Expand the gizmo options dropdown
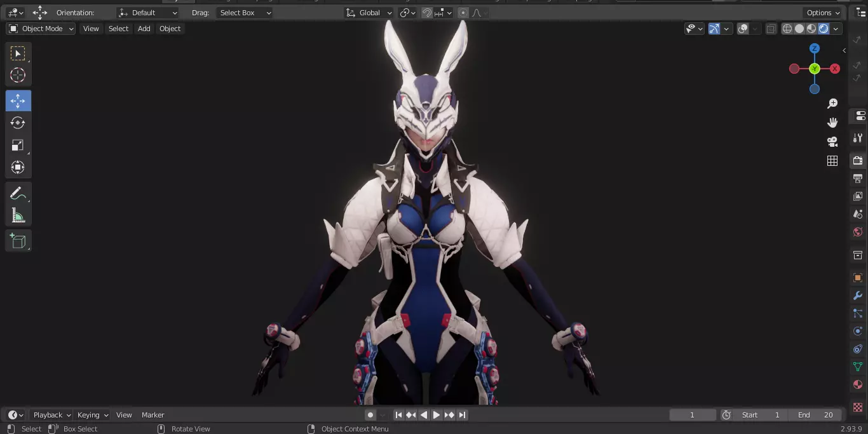Image resolution: width=868 pixels, height=434 pixels. click(726, 29)
